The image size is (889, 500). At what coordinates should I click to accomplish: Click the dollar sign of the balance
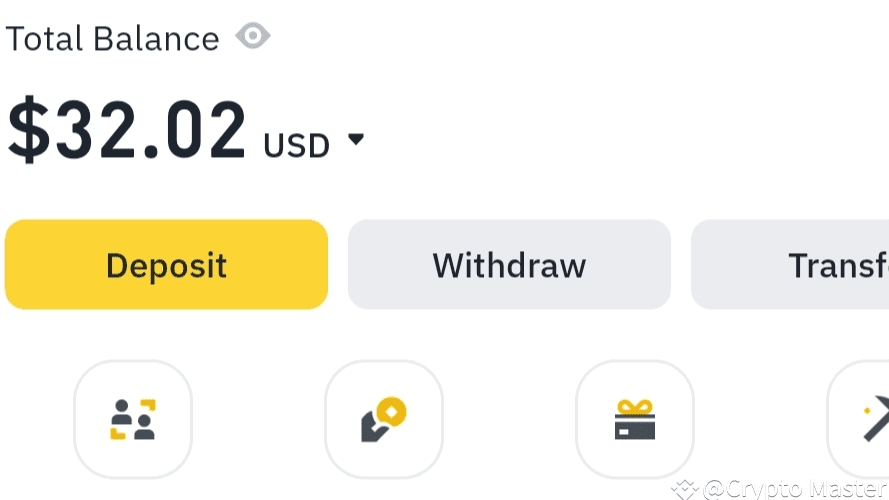28,130
